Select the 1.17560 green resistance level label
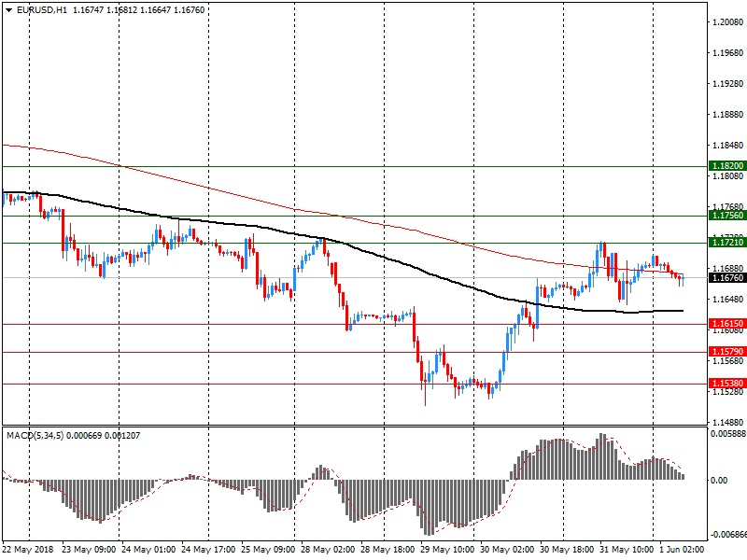 [727, 216]
